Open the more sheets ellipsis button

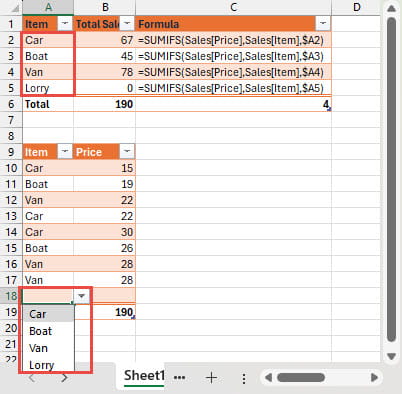click(x=180, y=377)
